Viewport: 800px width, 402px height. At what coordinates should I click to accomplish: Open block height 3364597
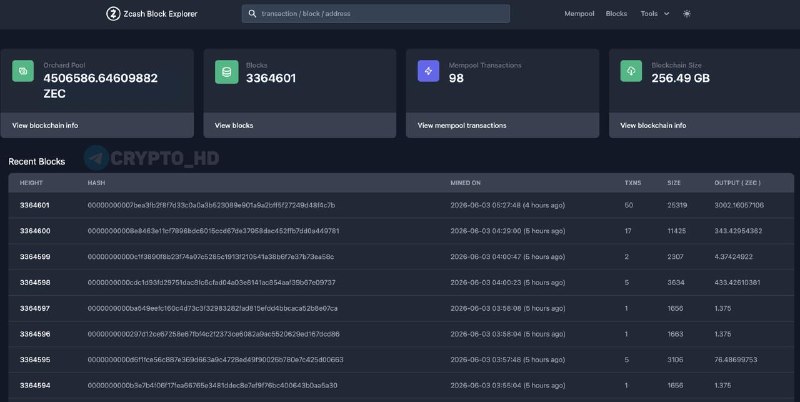pyautogui.click(x=35, y=308)
